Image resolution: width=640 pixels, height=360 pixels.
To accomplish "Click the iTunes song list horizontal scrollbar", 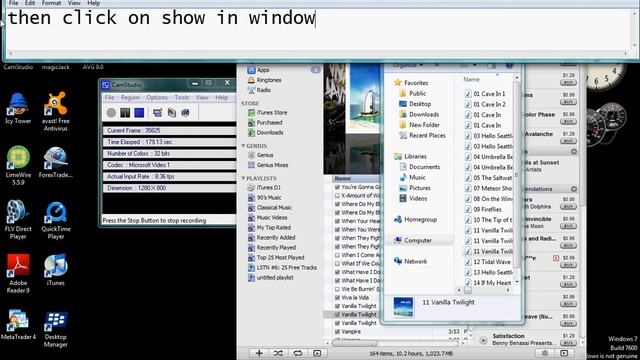I will point(354,343).
